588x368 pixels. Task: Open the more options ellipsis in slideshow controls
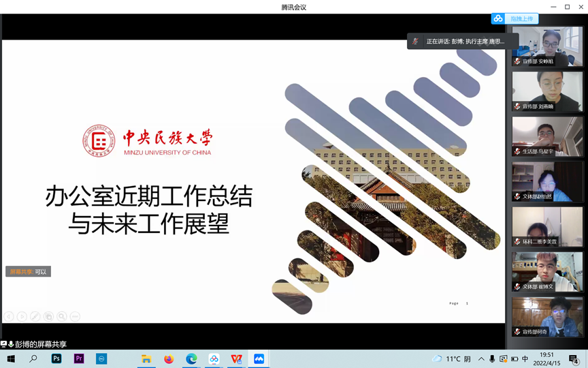75,316
